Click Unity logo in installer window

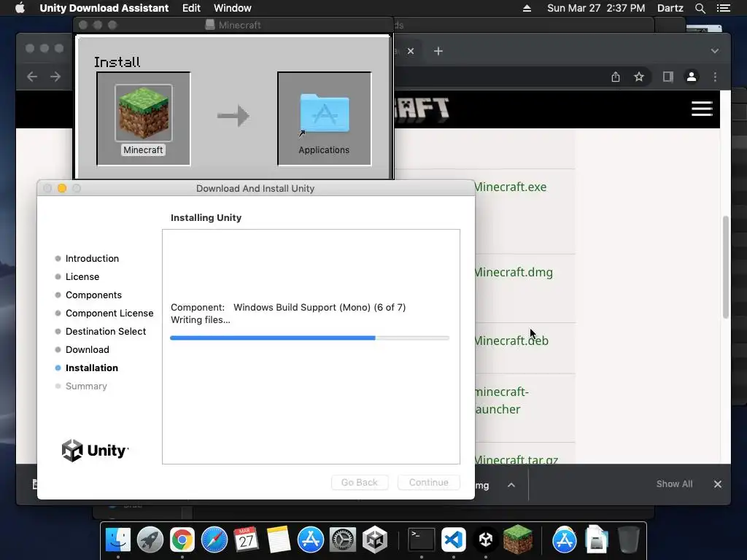(95, 450)
